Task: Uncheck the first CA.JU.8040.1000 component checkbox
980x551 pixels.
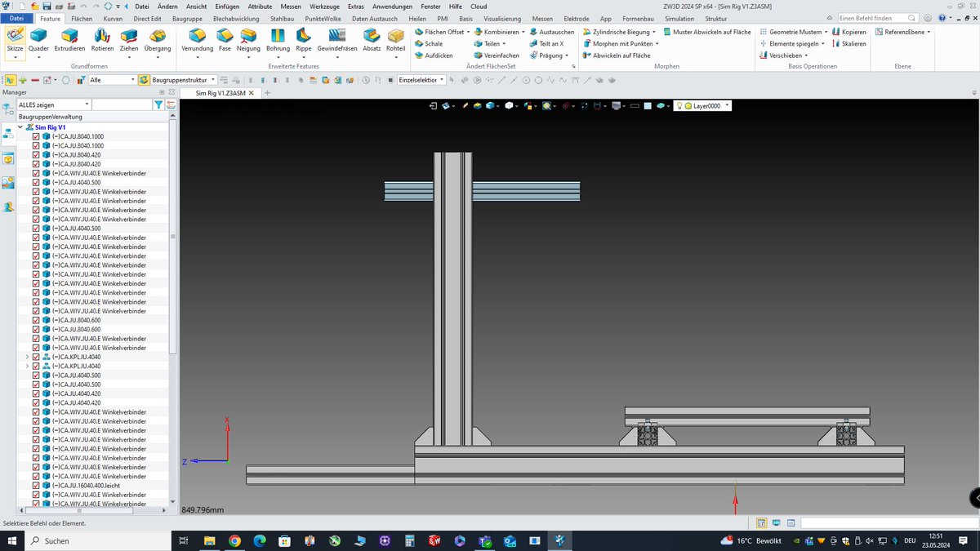Action: pos(36,136)
